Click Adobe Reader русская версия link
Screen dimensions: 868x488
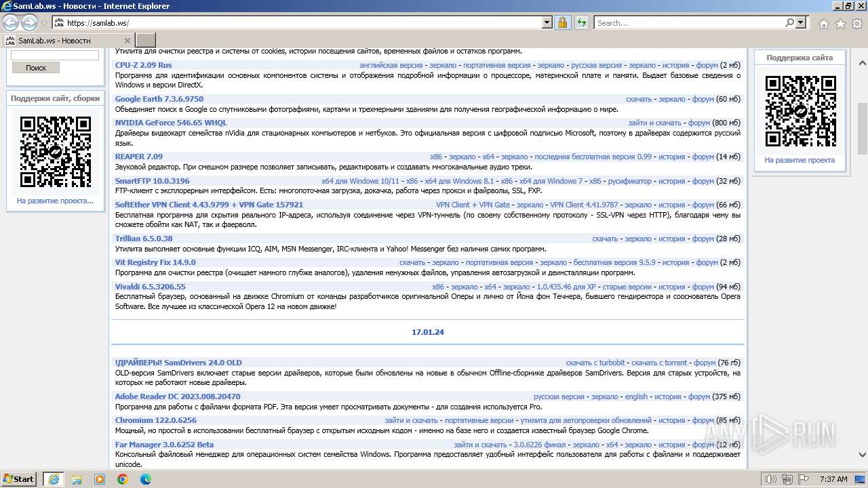point(559,396)
